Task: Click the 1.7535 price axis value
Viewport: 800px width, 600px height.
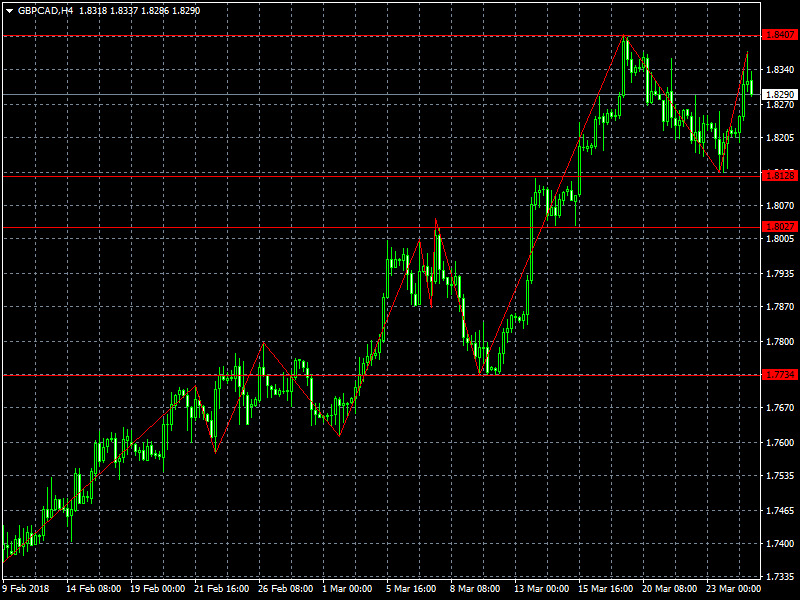Action: [x=780, y=476]
